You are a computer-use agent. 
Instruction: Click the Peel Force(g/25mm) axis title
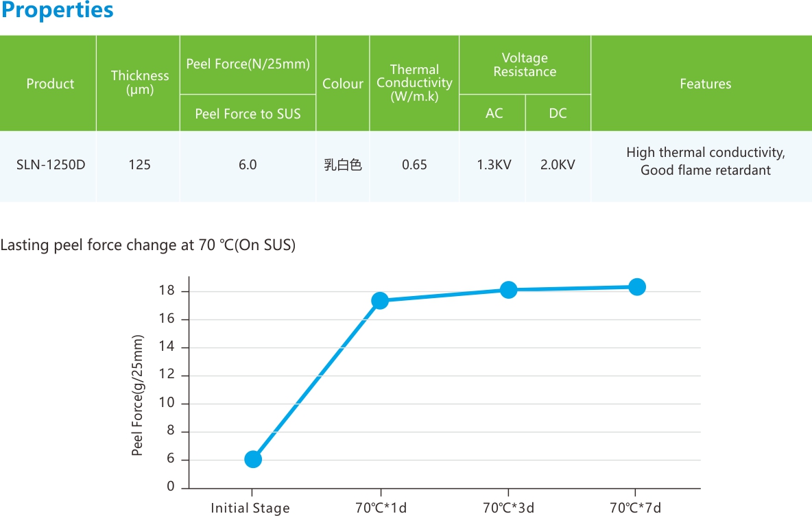pyautogui.click(x=138, y=395)
